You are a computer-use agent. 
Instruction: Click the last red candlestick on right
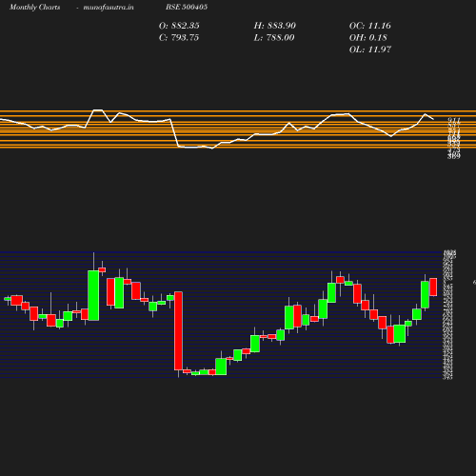pos(433,287)
